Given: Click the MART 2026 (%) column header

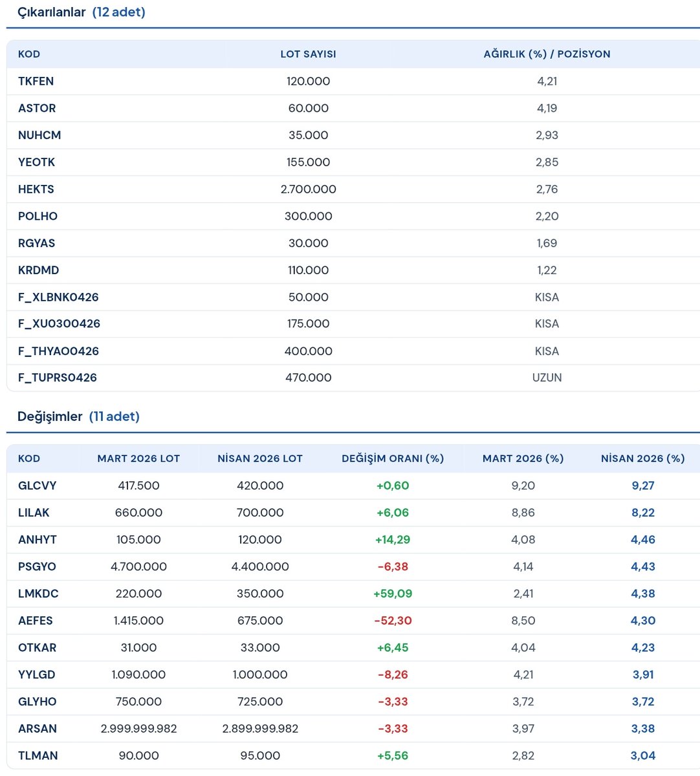Looking at the screenshot, I should tap(523, 458).
